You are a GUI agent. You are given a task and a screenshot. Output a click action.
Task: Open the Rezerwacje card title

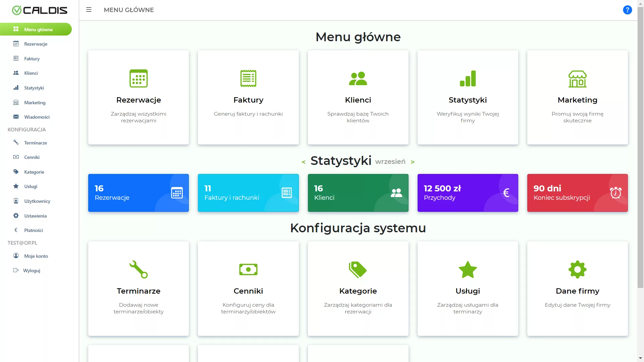139,100
